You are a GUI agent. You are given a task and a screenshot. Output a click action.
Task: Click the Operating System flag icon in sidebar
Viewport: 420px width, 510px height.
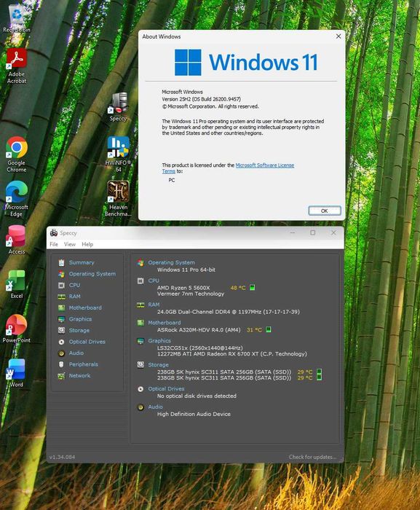click(61, 274)
